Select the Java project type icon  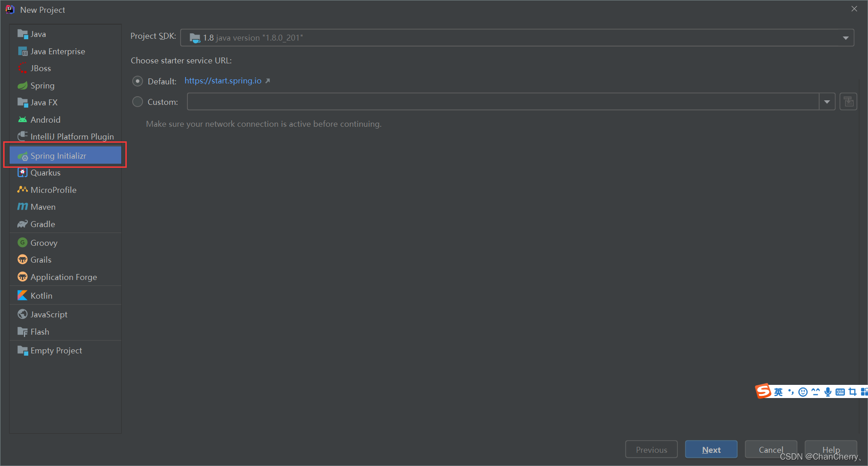22,34
